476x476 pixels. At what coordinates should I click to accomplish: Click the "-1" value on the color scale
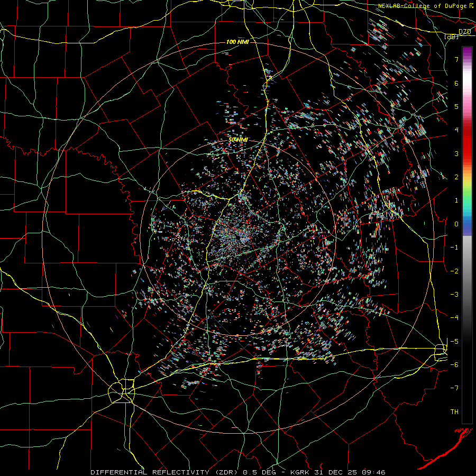454,248
